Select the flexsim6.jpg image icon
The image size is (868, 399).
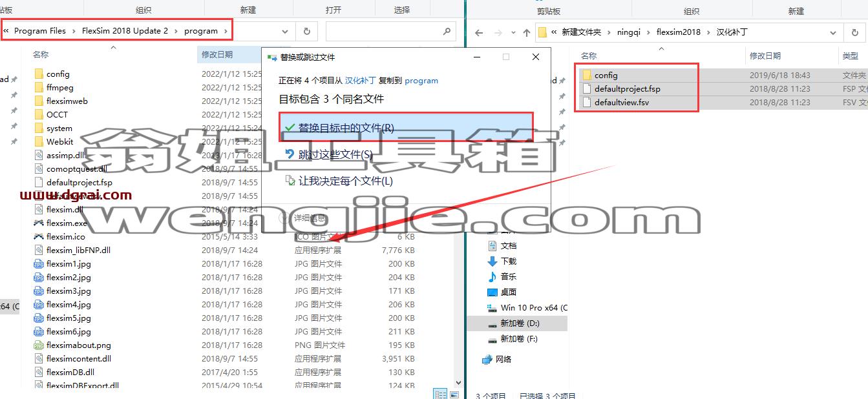pos(38,331)
